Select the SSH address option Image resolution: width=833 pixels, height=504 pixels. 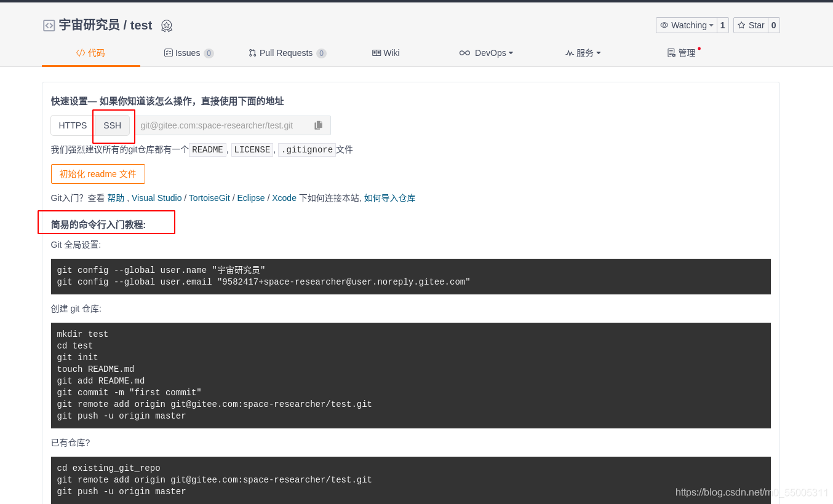tap(112, 125)
